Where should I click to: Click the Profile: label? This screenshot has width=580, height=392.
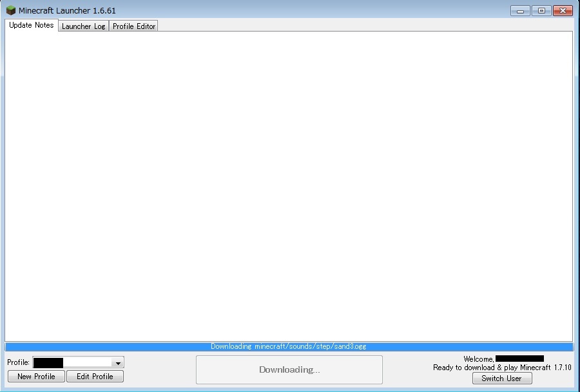tap(19, 363)
